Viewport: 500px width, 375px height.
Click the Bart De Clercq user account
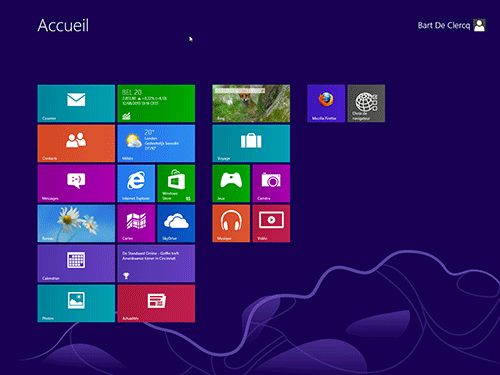pyautogui.click(x=451, y=25)
